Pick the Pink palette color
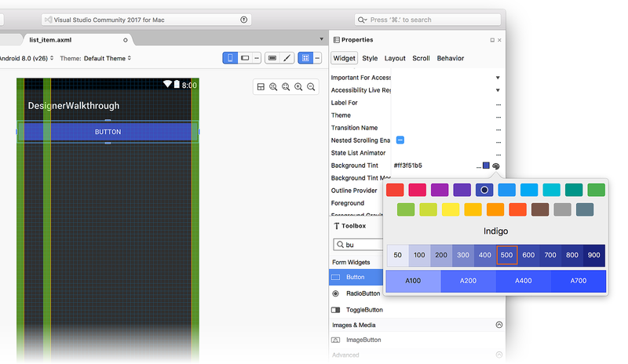 (418, 190)
